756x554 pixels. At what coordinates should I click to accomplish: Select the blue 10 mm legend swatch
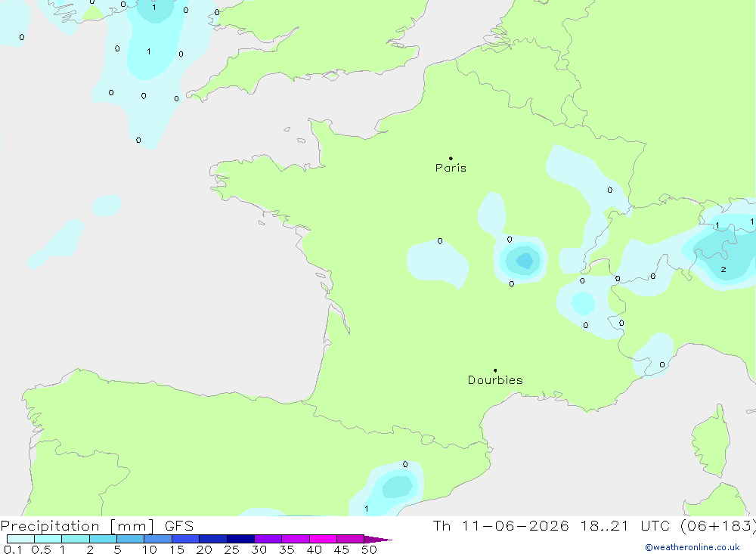pyautogui.click(x=158, y=539)
